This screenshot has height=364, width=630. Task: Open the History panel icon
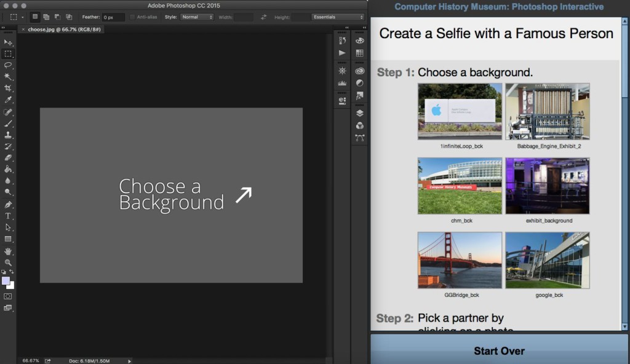pyautogui.click(x=342, y=41)
